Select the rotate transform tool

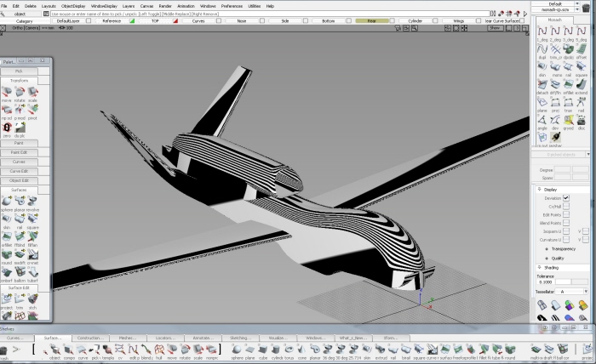click(20, 93)
